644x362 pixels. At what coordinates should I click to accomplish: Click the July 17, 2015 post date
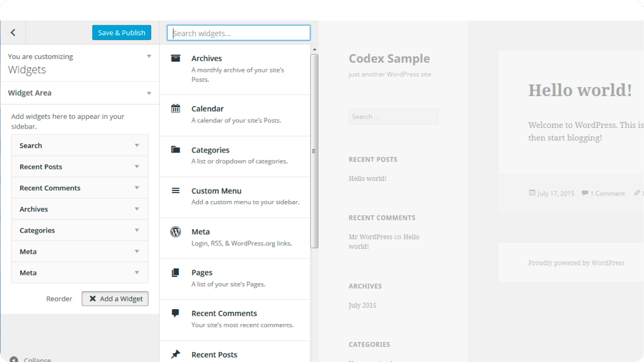coord(556,193)
